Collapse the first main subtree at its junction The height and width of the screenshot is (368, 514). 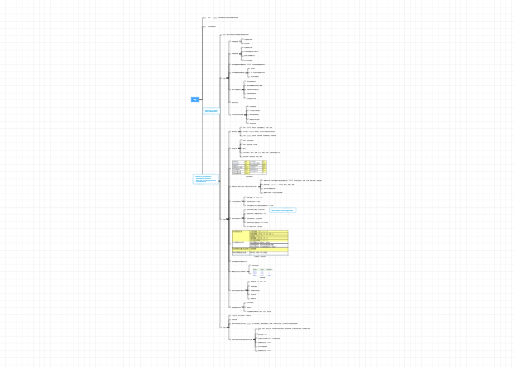pyautogui.click(x=228, y=78)
